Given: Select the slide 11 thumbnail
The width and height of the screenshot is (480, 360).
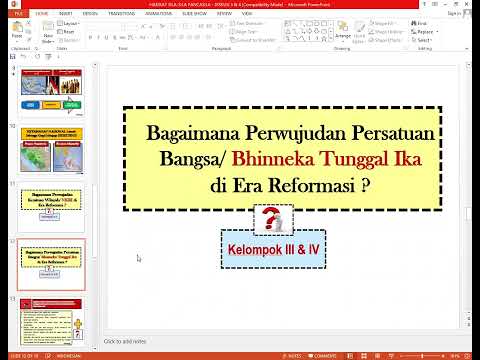Looking at the screenshot, I should [x=51, y=207].
